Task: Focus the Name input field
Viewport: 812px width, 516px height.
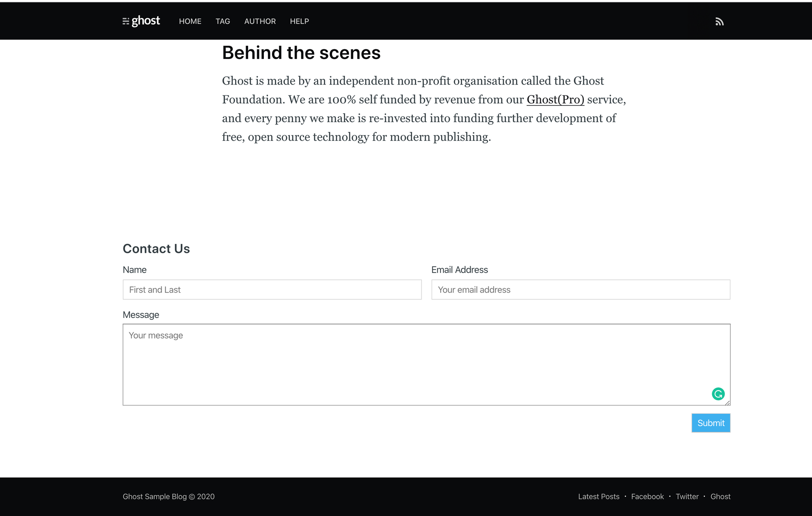Action: [272, 289]
